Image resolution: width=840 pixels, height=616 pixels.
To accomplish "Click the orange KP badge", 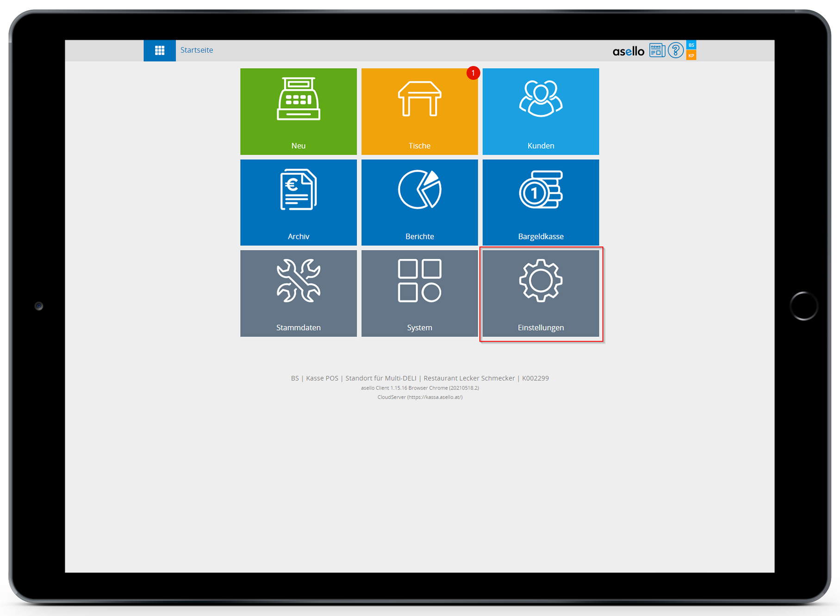I will coord(691,56).
